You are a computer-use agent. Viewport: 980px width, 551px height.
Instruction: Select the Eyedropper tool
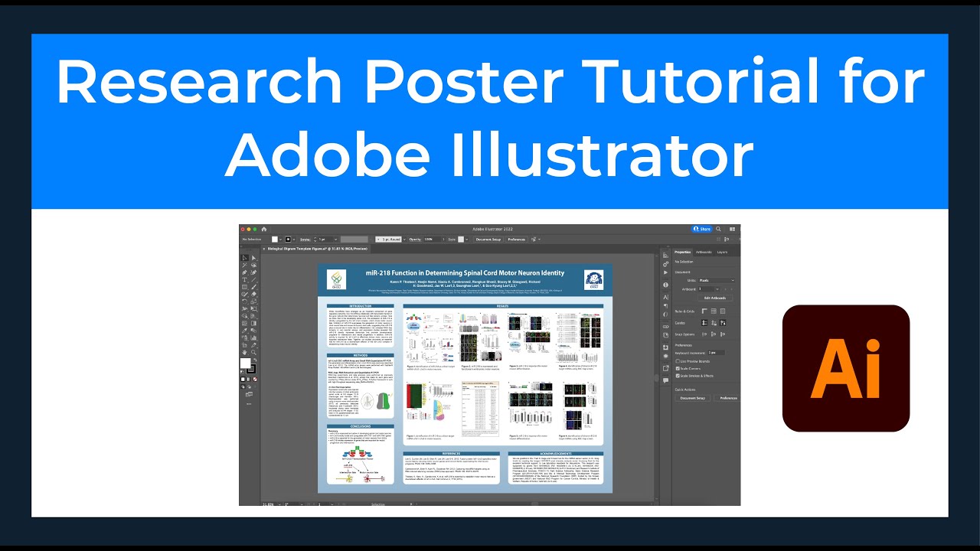(244, 331)
